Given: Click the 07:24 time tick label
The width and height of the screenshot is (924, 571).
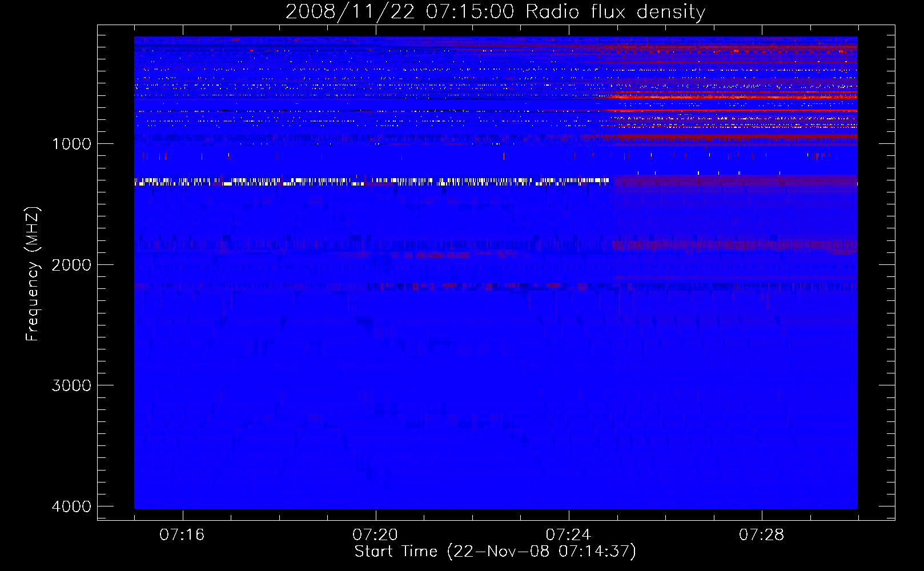Looking at the screenshot, I should [x=568, y=534].
